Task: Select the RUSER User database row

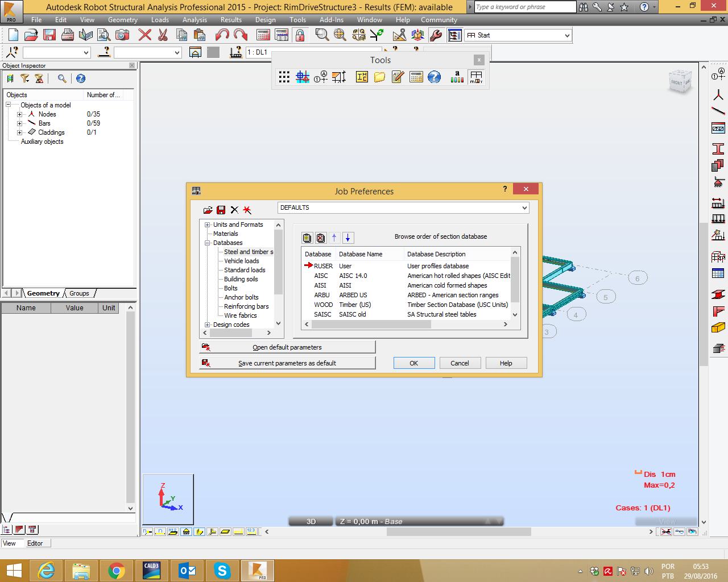Action: click(341, 265)
